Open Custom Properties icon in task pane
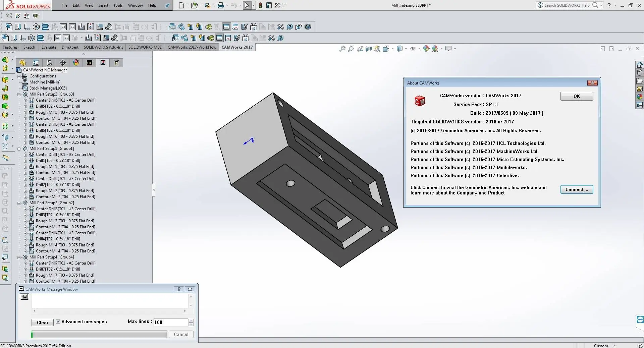Screen dimensions: 644x348 click(x=640, y=105)
